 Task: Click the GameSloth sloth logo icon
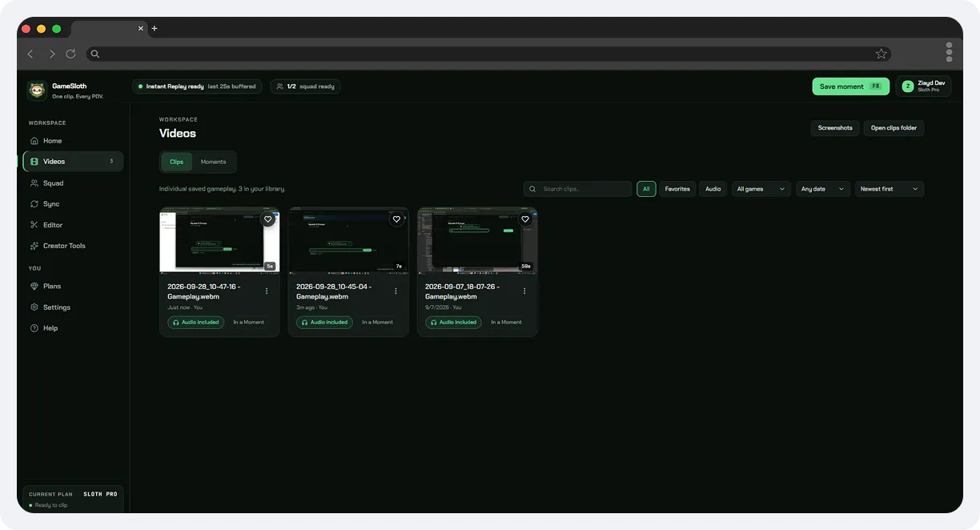pyautogui.click(x=37, y=90)
